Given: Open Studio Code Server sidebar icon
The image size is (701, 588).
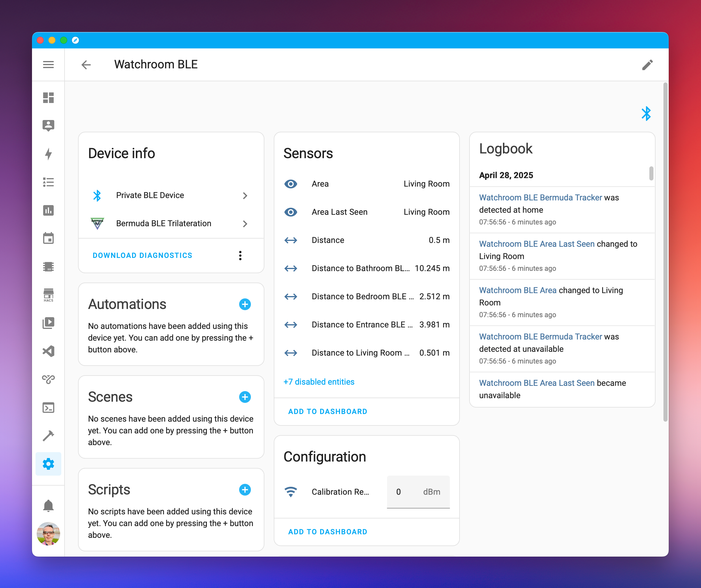Looking at the screenshot, I should click(48, 351).
